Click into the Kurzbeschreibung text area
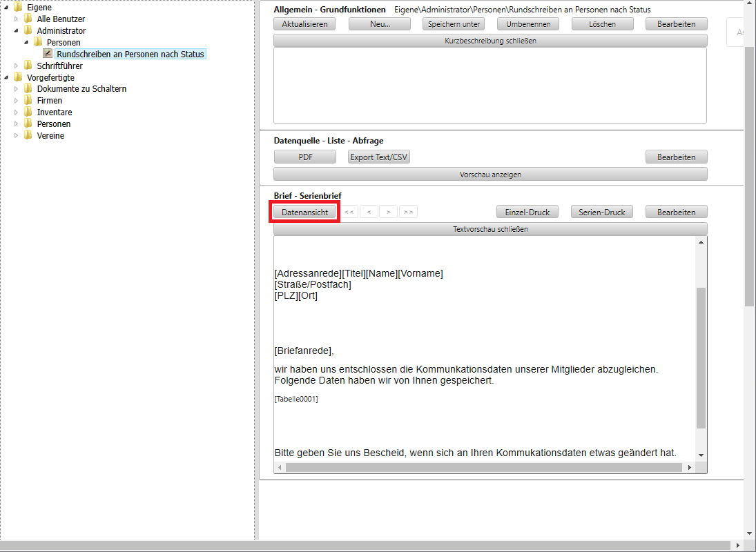Image resolution: width=756 pixels, height=552 pixels. [490, 85]
